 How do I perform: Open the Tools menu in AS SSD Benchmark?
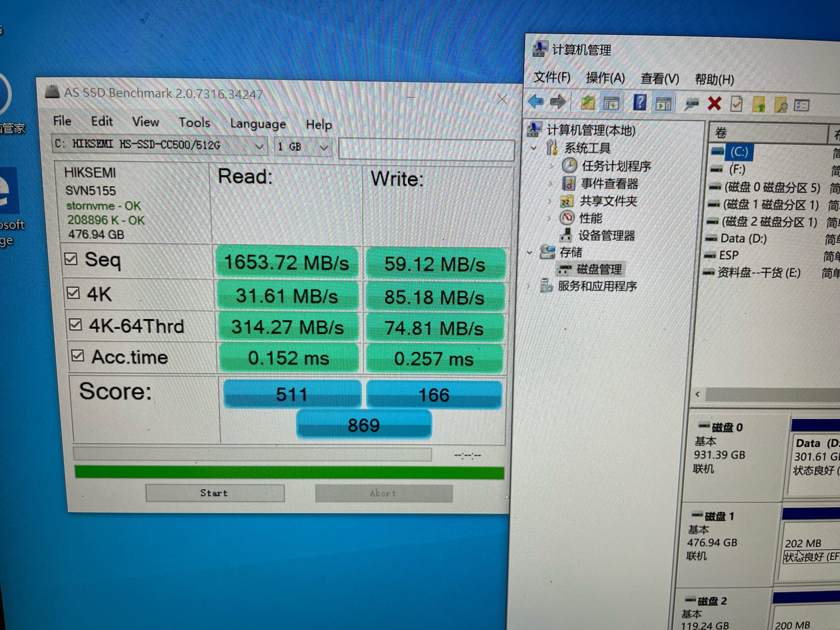(x=194, y=122)
